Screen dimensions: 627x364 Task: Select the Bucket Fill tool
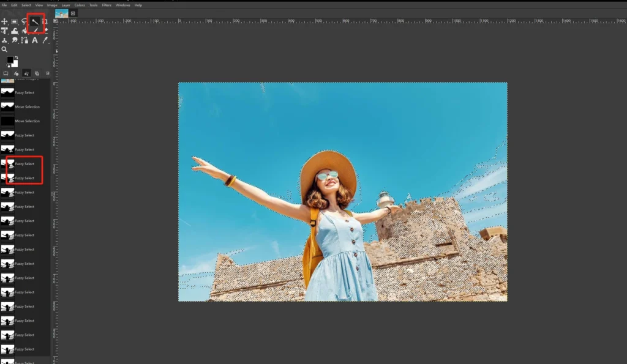point(24,31)
